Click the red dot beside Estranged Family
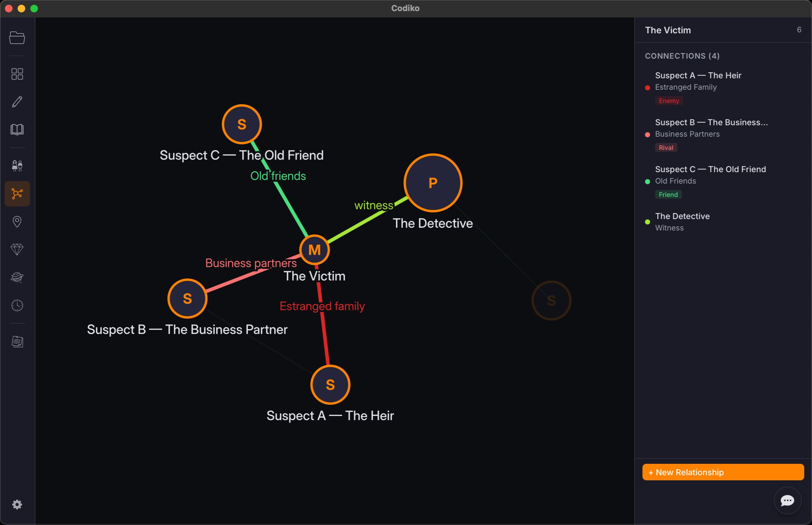 [647, 87]
